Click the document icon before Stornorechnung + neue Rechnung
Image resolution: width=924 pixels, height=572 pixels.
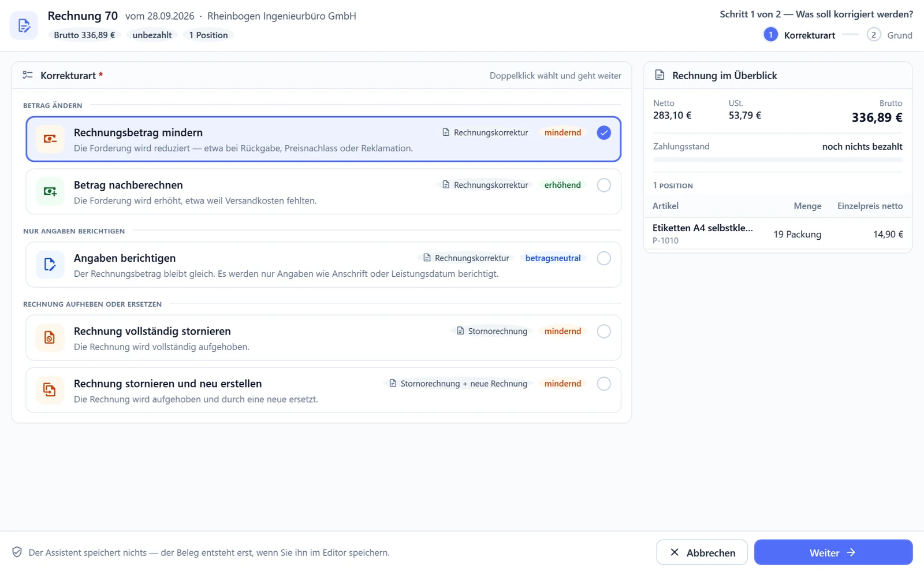tap(393, 384)
